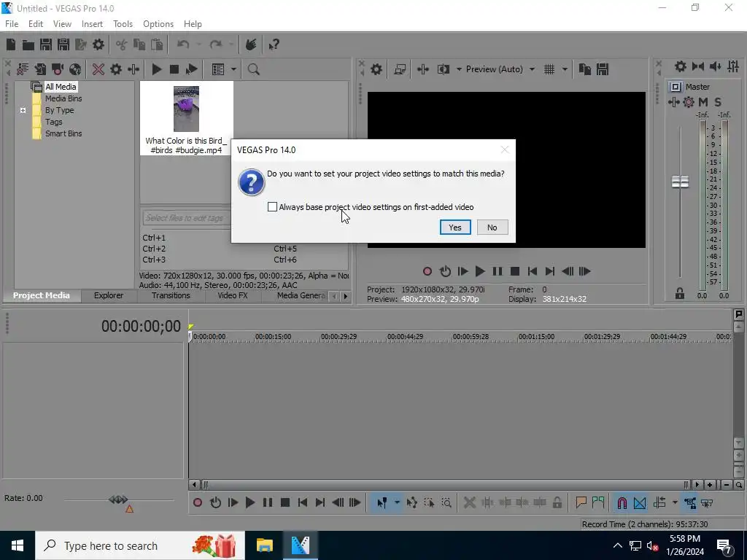This screenshot has height=560, width=747.
Task: Open Media Properties gear in Project Media
Action: click(x=116, y=69)
